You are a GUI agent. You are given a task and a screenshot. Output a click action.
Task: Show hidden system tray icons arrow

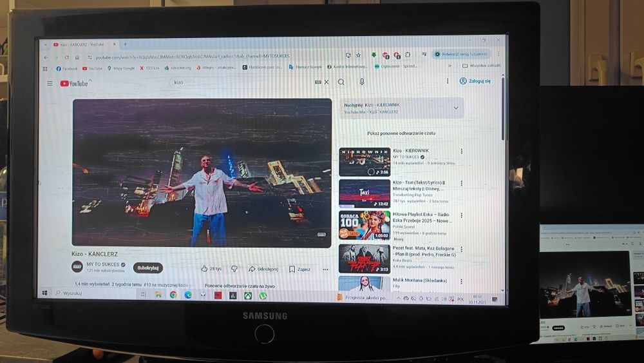click(x=398, y=299)
